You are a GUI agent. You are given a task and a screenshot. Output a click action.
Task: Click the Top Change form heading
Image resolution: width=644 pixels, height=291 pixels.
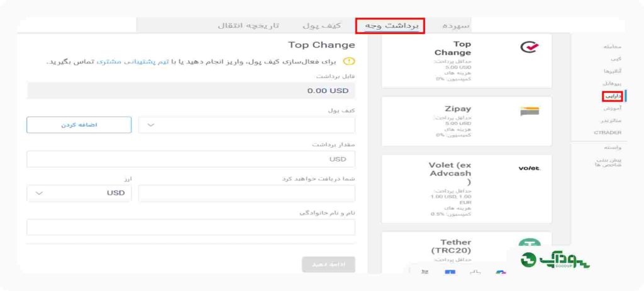pos(321,45)
